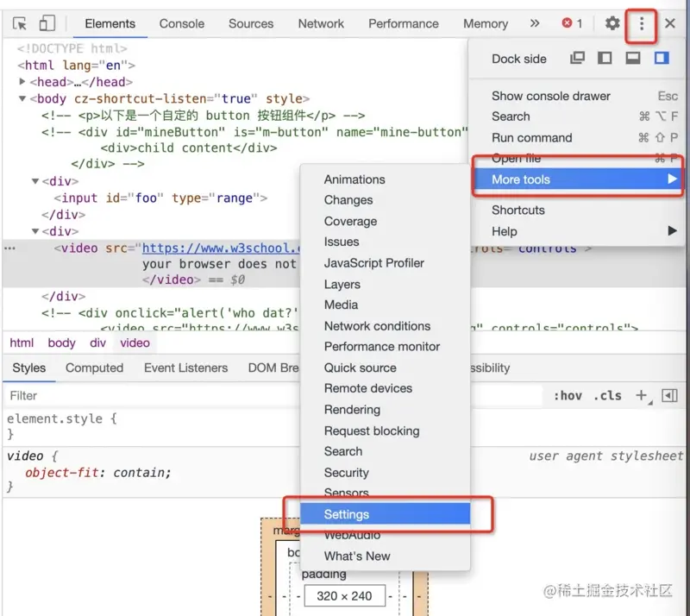The image size is (690, 616).
Task: Click the red error count indicator
Action: 572,23
